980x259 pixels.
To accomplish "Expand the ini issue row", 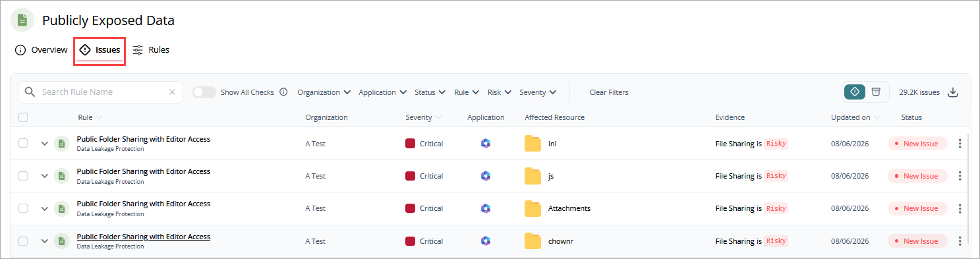I will pos(45,144).
